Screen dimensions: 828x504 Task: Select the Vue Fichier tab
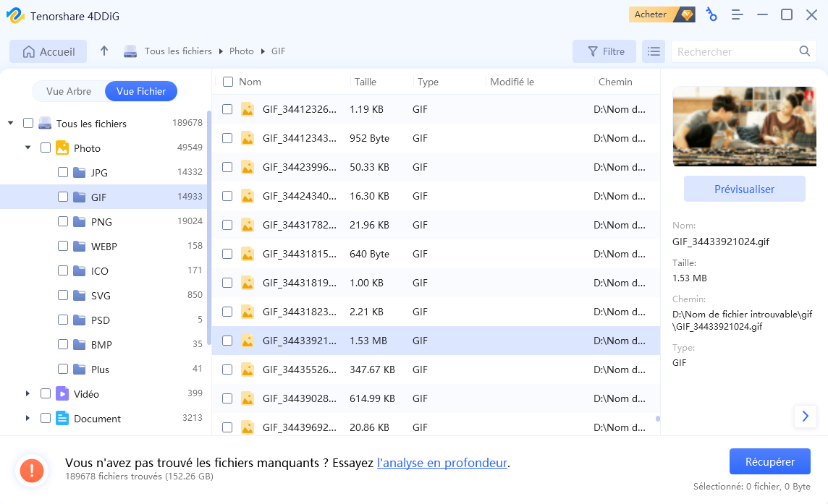[x=141, y=91]
